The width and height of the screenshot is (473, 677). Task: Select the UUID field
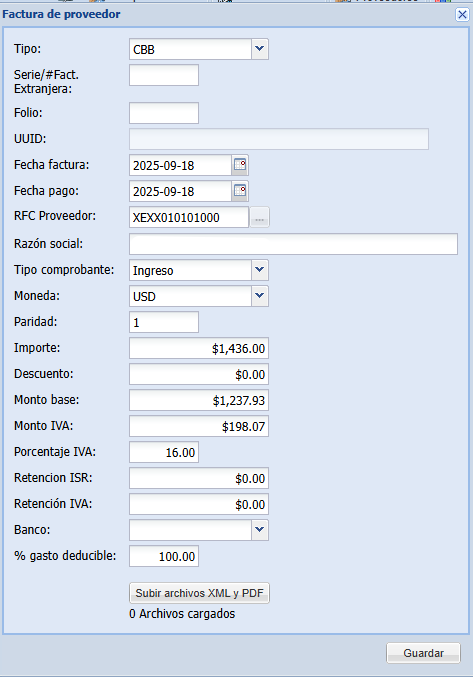(x=279, y=139)
